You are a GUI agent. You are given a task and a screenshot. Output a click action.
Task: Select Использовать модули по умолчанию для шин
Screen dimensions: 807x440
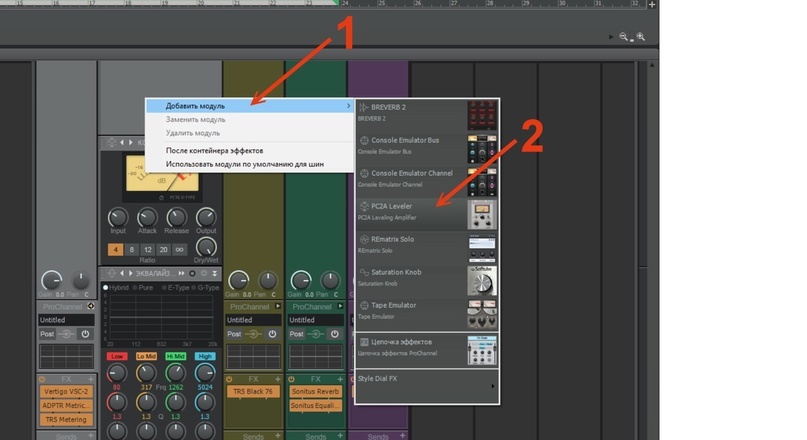[x=244, y=164]
